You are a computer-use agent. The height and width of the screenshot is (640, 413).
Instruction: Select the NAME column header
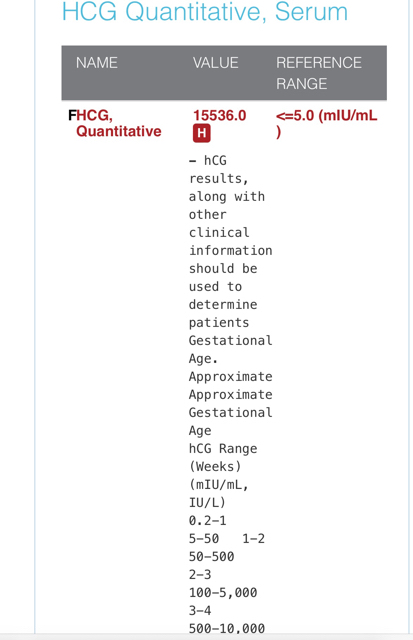tap(97, 63)
